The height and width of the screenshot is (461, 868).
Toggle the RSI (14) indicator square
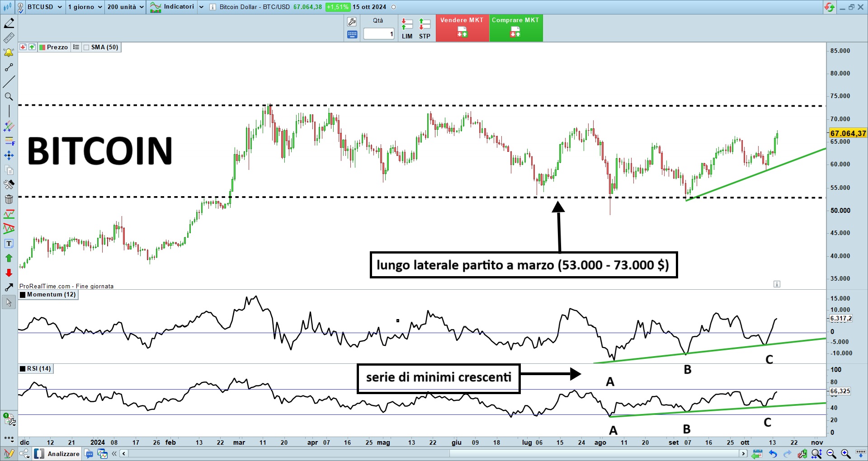click(23, 369)
